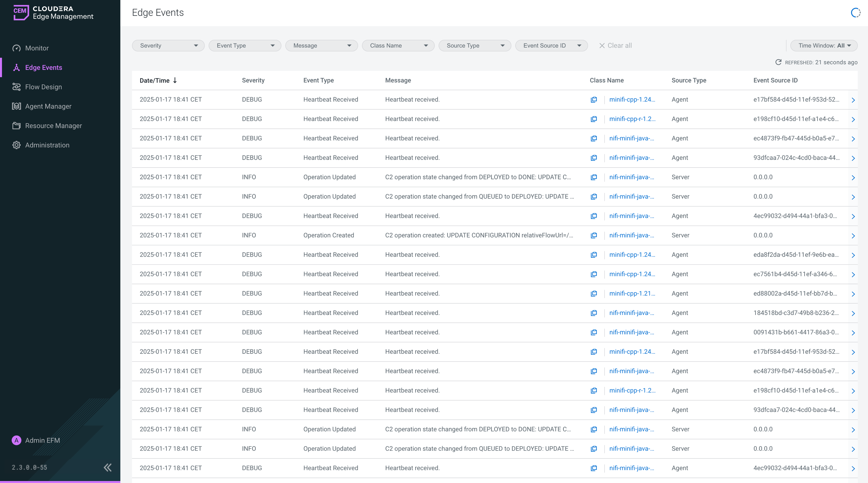Viewport: 868px width, 483px height.
Task: Click Clear all filters
Action: (615, 45)
